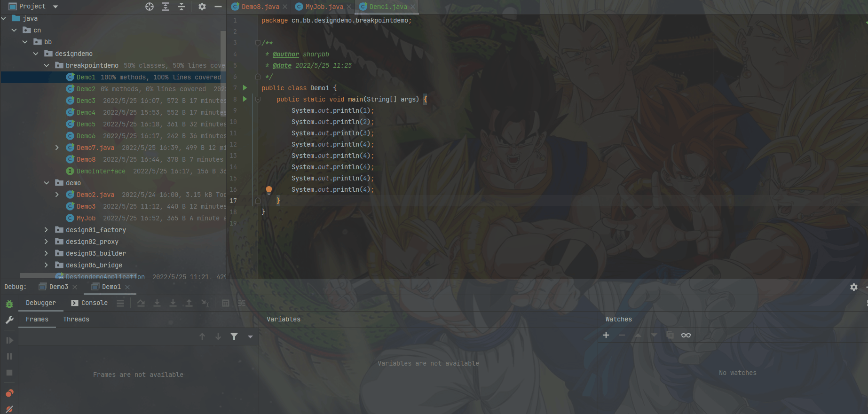The image size is (868, 414).
Task: Collapse the designdemo package
Action: [x=36, y=54]
